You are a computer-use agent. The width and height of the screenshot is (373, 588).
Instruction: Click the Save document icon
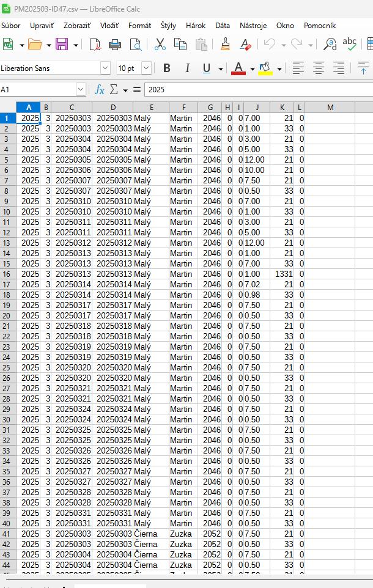[62, 44]
